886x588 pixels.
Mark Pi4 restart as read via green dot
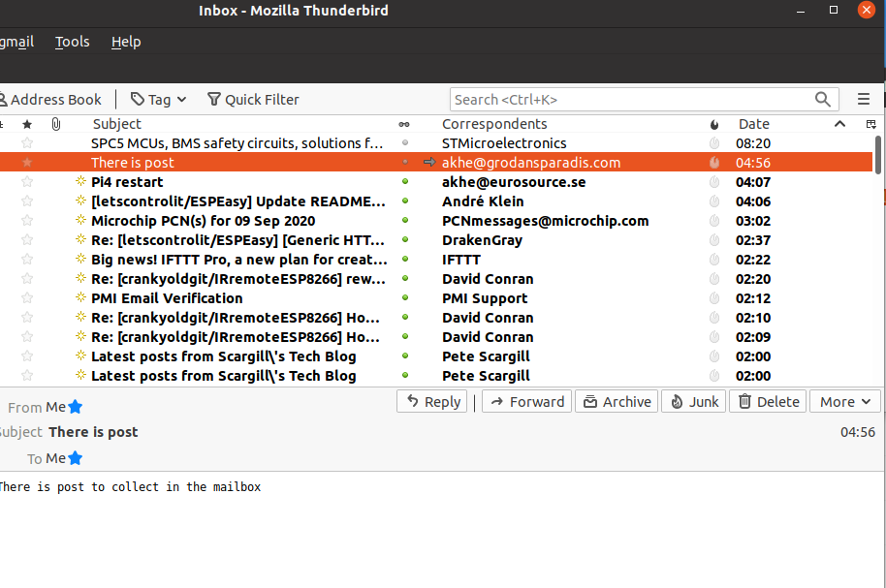[405, 182]
